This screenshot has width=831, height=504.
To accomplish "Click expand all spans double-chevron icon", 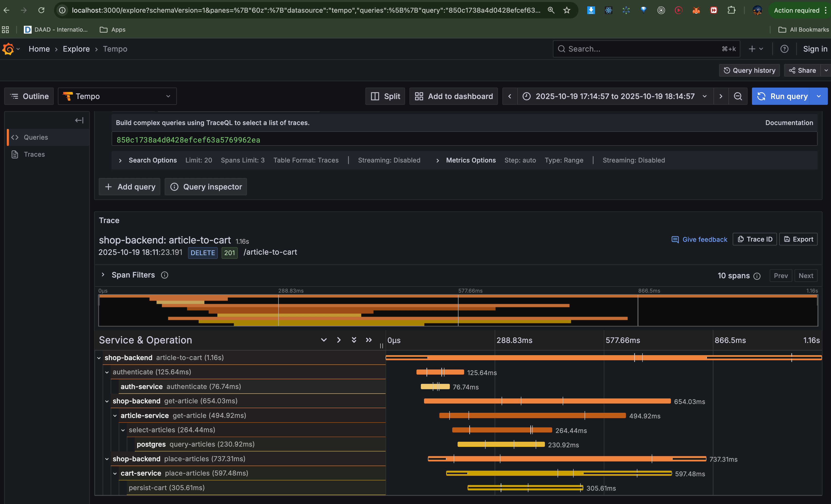I will 354,340.
